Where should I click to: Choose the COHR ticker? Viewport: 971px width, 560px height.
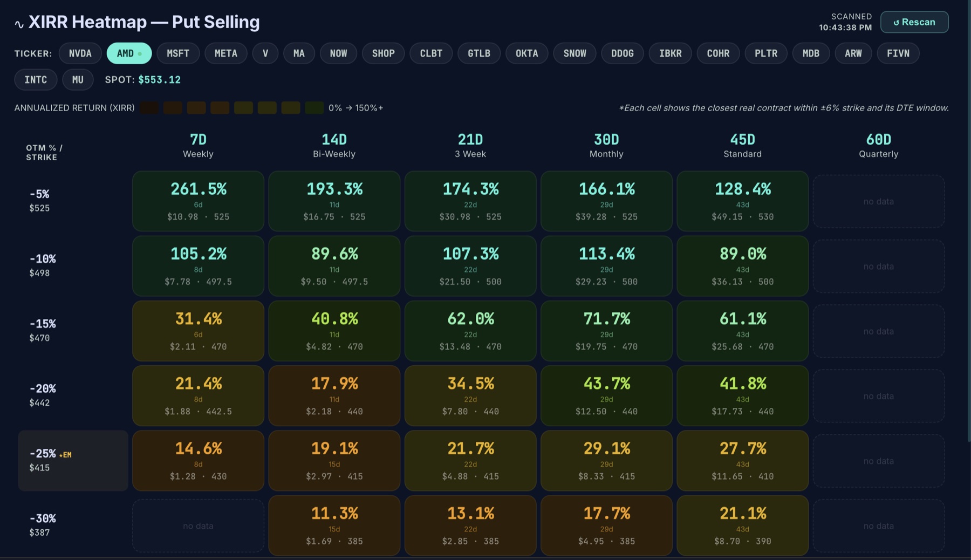718,53
